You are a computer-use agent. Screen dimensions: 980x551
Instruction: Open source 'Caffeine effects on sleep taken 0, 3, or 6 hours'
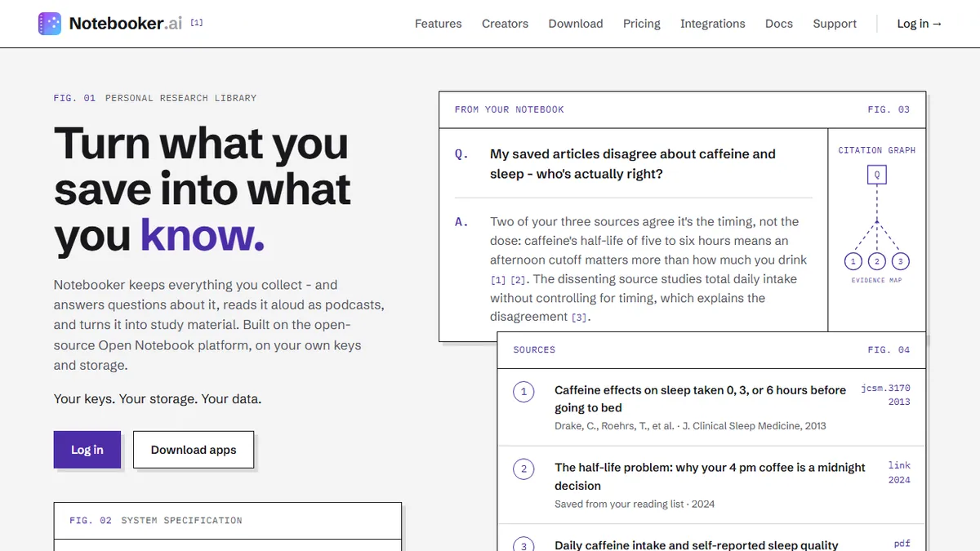tap(700, 398)
